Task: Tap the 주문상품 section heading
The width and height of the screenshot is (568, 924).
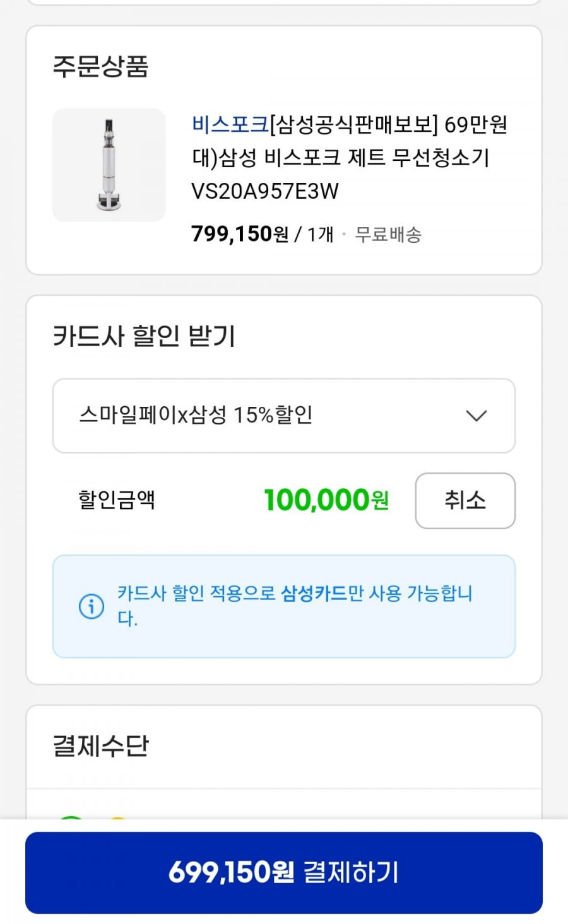Action: click(101, 66)
